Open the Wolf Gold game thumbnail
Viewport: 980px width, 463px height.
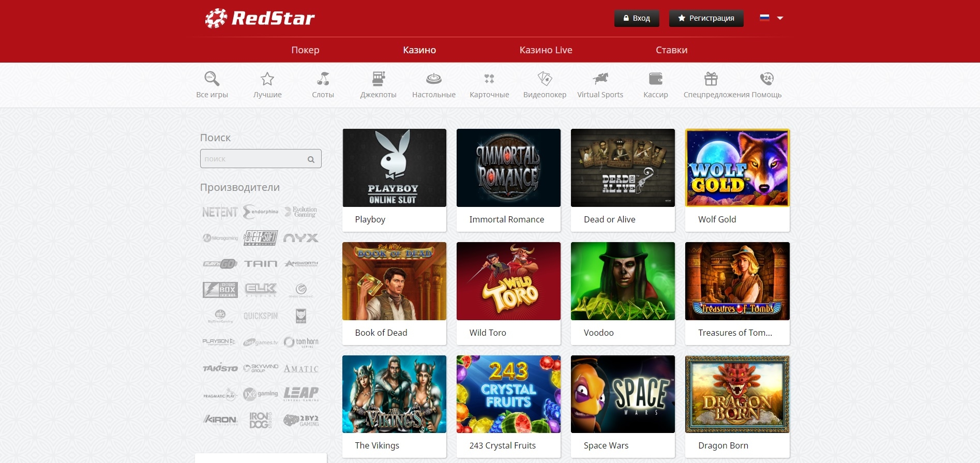(737, 168)
